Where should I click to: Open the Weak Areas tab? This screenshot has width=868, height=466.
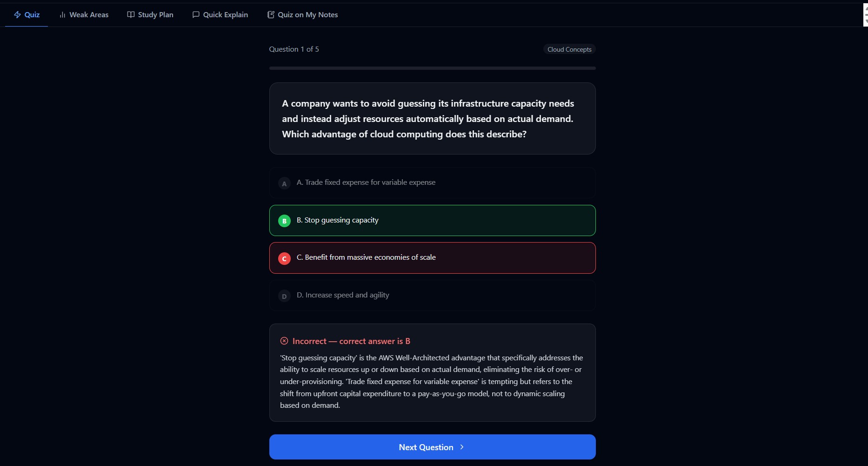point(88,15)
